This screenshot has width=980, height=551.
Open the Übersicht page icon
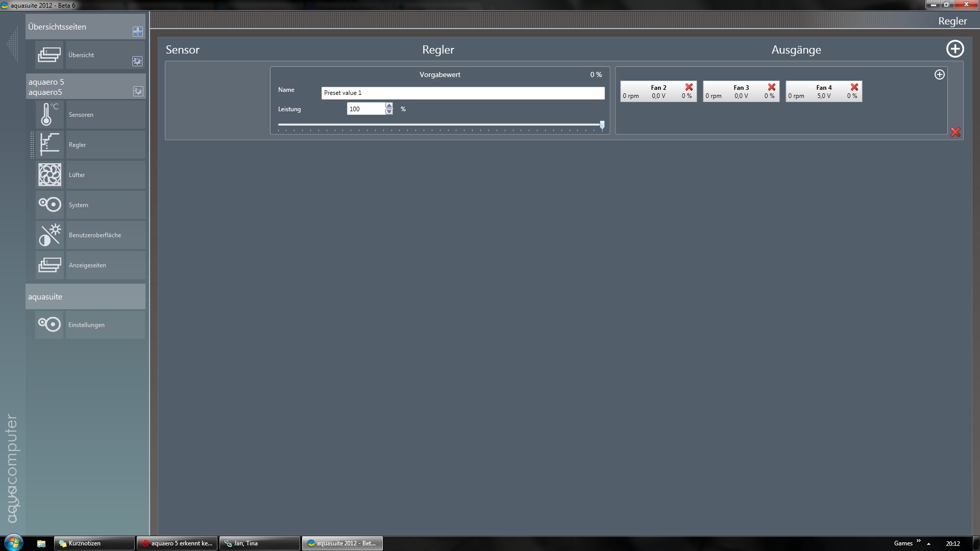(x=50, y=55)
